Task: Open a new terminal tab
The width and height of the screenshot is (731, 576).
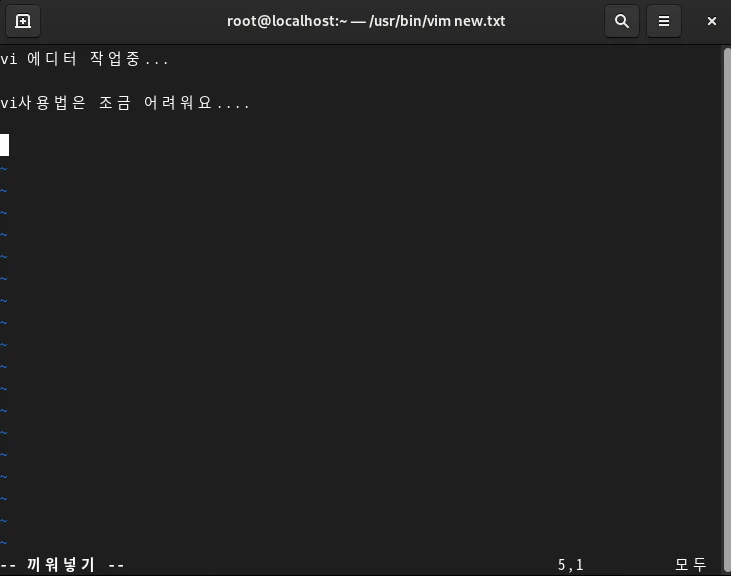Action: point(22,21)
